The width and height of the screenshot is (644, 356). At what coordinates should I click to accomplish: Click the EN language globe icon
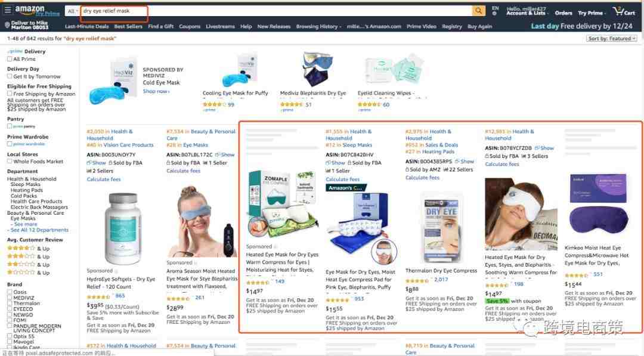[x=495, y=11]
